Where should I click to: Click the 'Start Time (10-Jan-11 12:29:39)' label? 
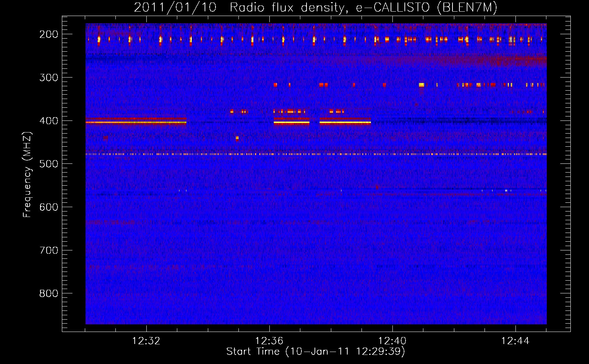[316, 352]
